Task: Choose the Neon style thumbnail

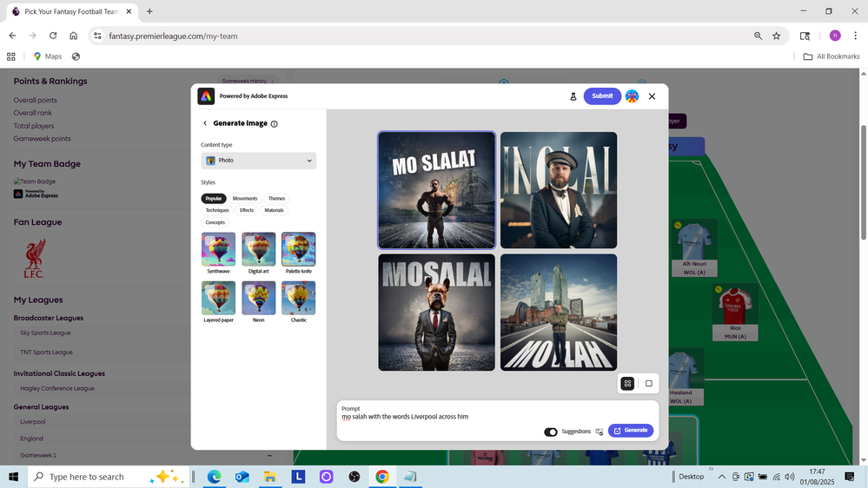Action: 259,298
